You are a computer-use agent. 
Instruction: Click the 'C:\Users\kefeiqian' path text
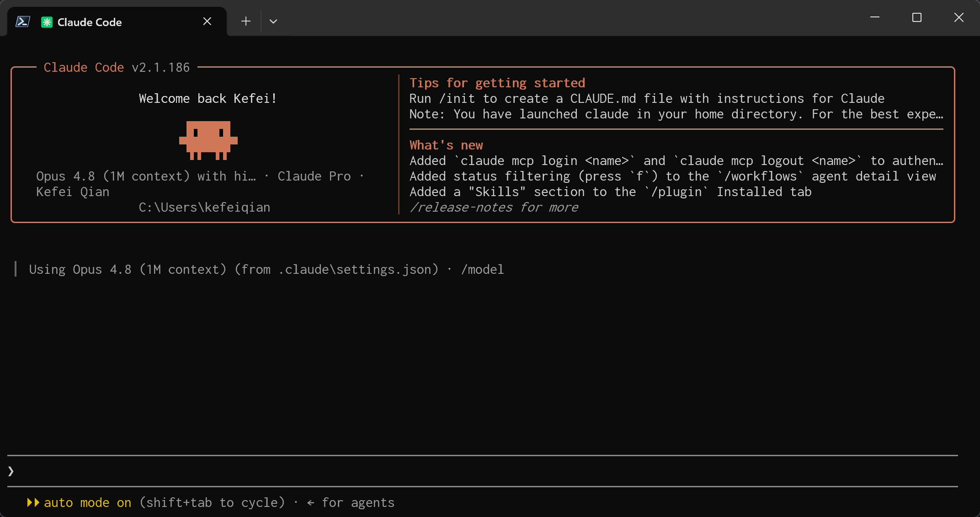(204, 207)
